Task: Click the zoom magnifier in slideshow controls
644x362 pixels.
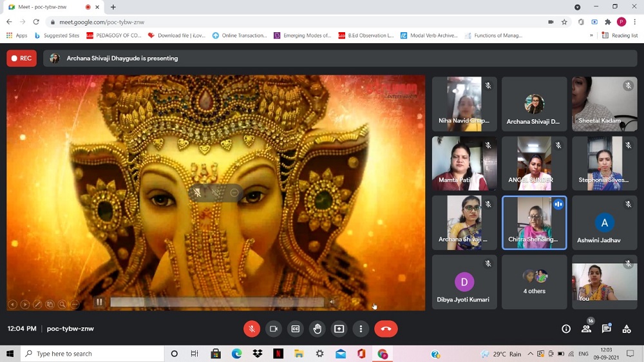Action: 62,305
